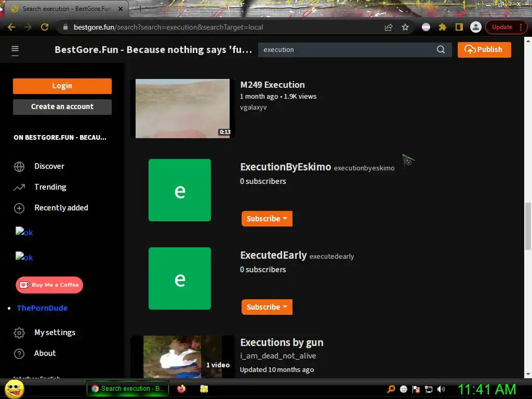The image size is (532, 399).
Task: Click the search magnifier icon
Action: 441,49
